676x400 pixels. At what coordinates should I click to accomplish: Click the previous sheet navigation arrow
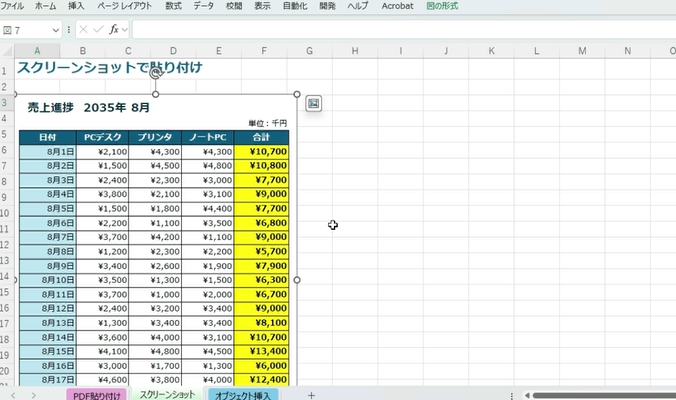point(13,395)
